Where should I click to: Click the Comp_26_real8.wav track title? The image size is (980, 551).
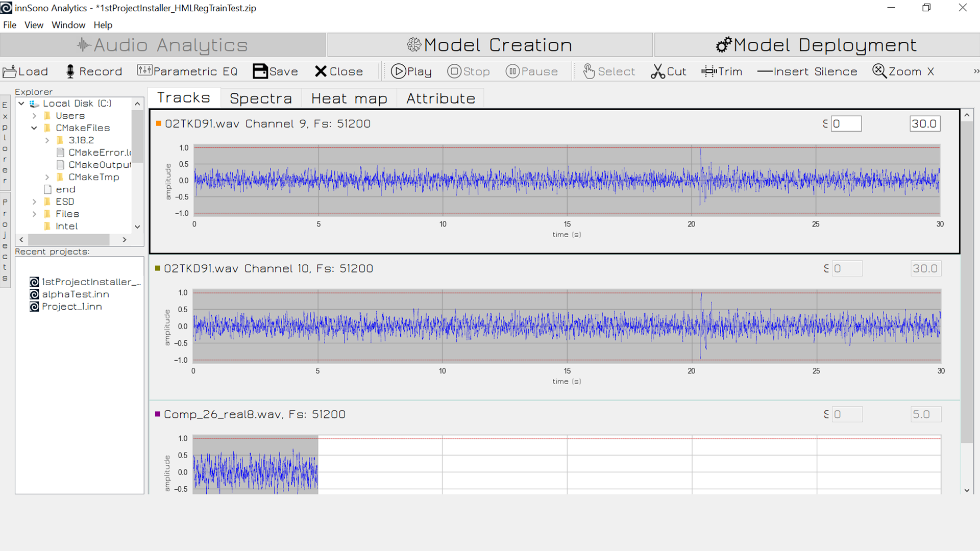(255, 414)
